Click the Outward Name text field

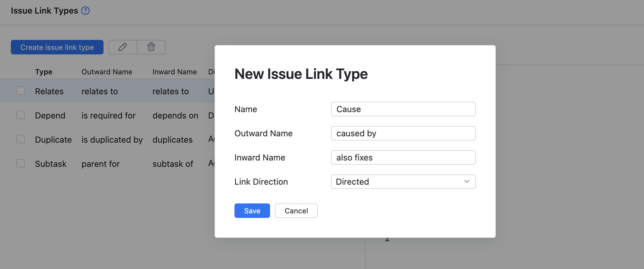point(403,133)
